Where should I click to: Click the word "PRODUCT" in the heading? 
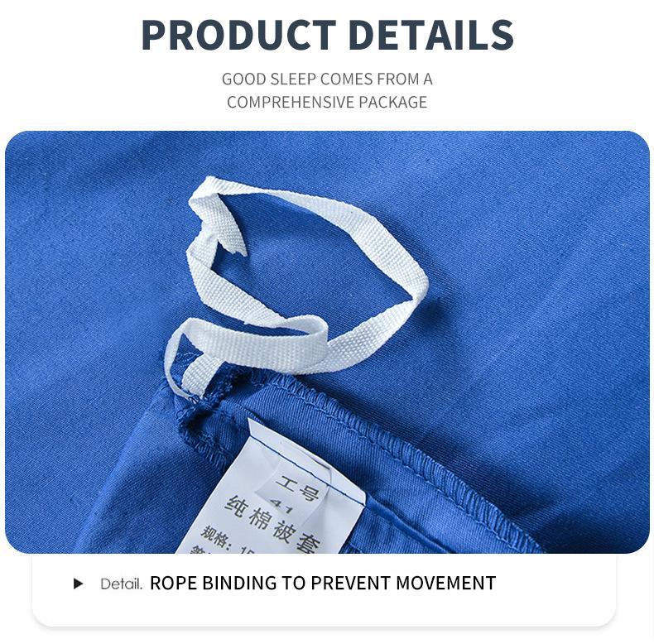coord(238,35)
